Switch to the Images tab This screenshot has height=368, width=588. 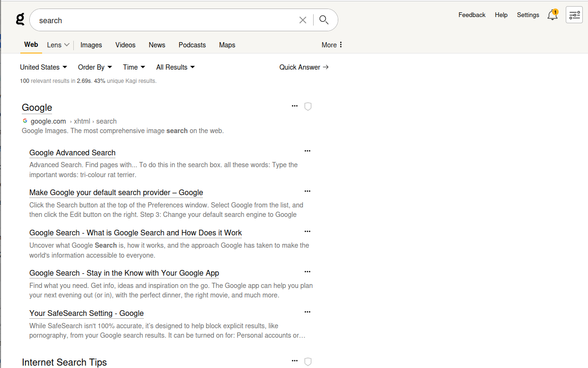(91, 45)
